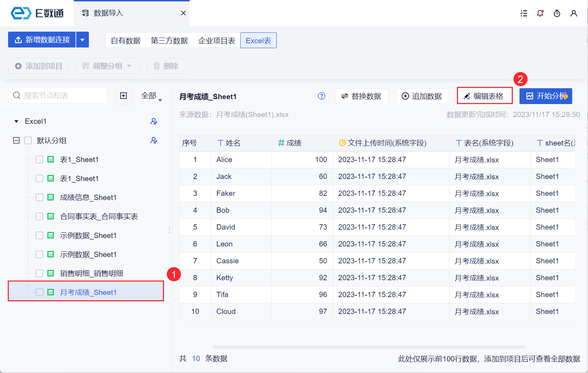
Task: Open the 新增数据连接 dropdown arrow
Action: 83,40
